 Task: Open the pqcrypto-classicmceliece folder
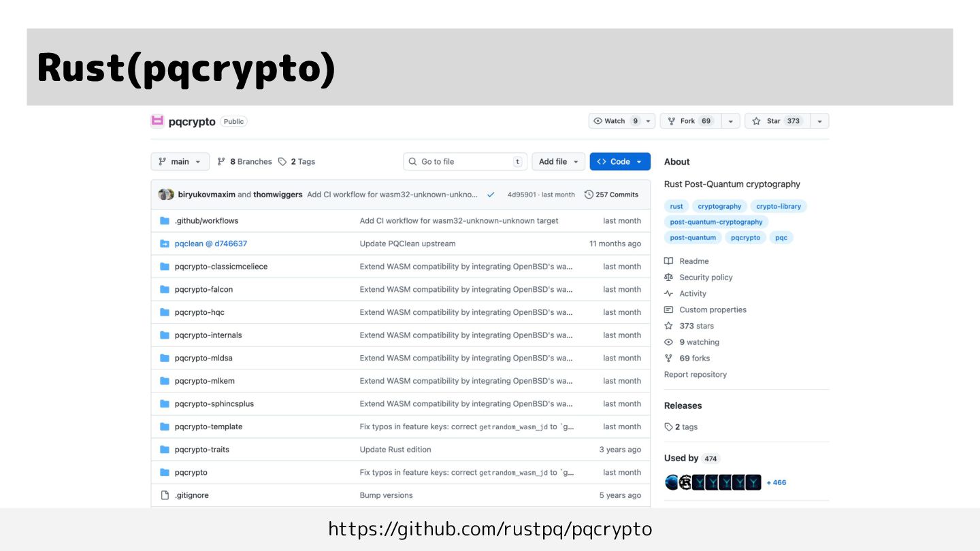pos(221,267)
